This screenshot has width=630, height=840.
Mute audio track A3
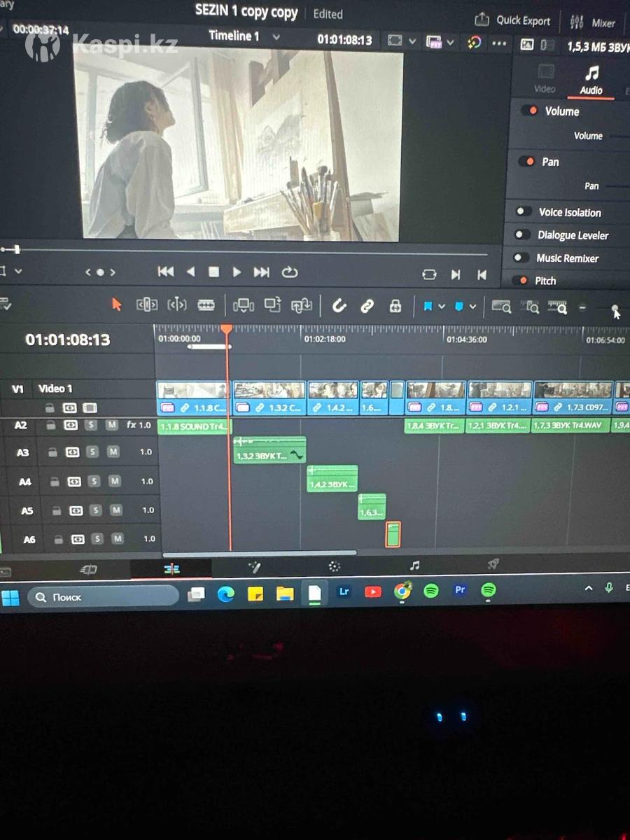click(x=113, y=452)
